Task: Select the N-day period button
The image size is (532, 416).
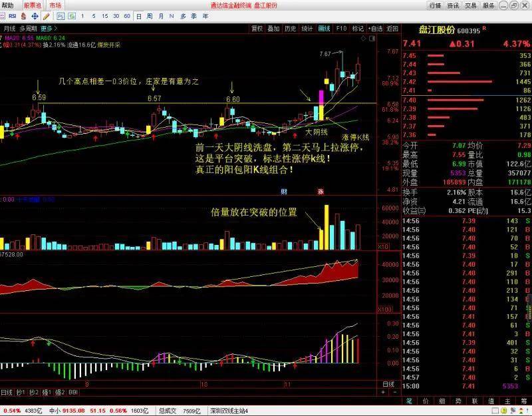Action: (172, 16)
